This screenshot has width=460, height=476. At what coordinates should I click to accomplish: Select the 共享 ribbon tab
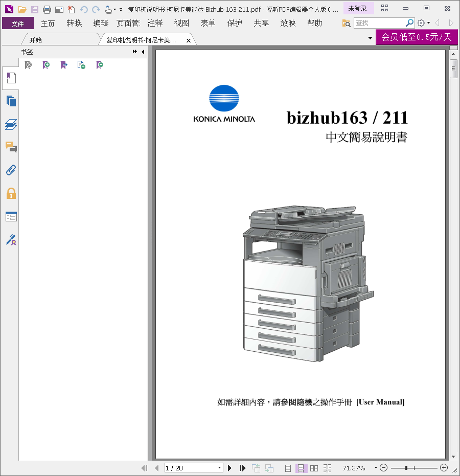coord(261,24)
